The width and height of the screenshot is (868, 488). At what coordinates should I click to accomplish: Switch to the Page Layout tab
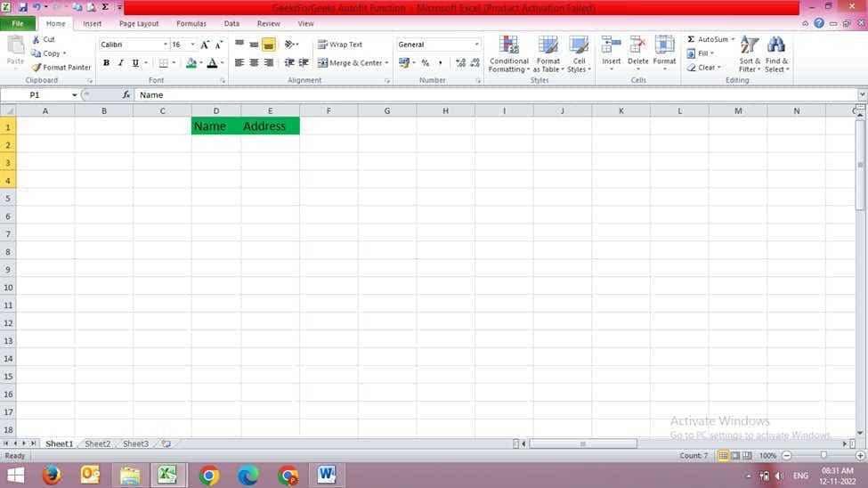pos(139,24)
